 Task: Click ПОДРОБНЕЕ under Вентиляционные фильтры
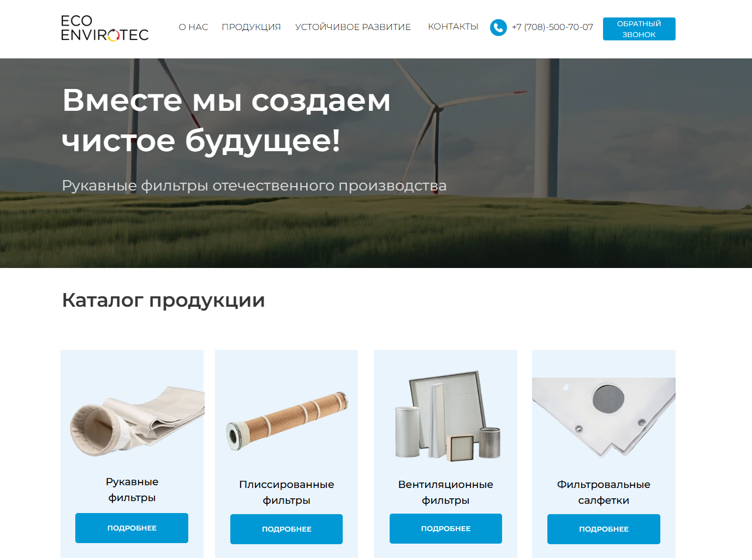coord(446,528)
